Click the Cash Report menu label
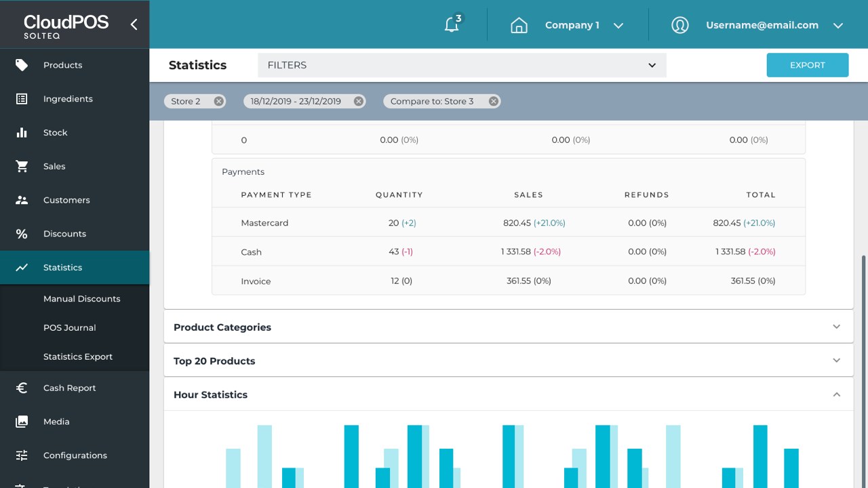The width and height of the screenshot is (868, 488). [69, 388]
